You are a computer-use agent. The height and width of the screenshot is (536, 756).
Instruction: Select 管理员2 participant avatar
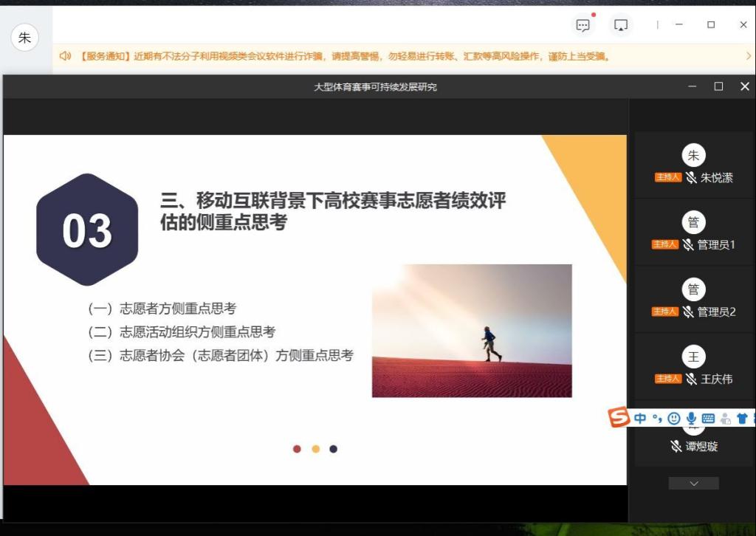(x=693, y=289)
